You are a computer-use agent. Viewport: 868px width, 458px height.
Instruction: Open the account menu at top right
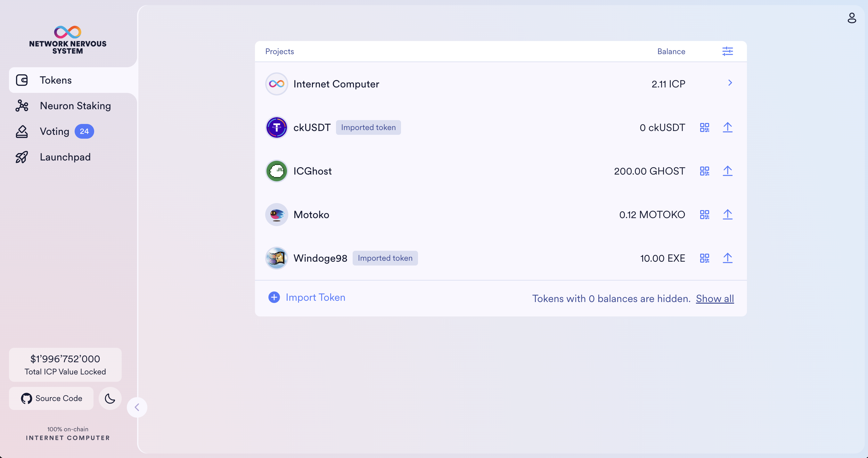851,18
